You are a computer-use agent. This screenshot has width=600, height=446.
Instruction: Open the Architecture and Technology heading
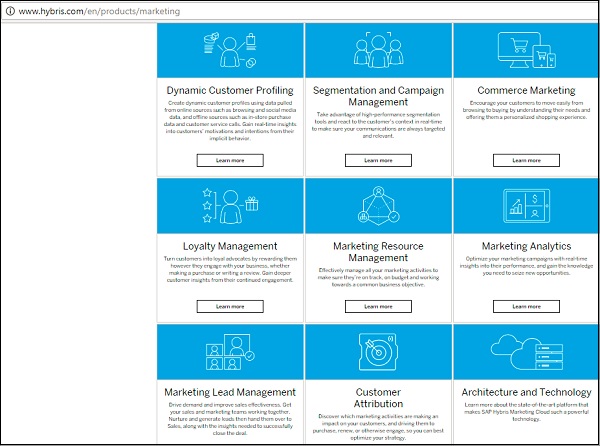pyautogui.click(x=526, y=392)
